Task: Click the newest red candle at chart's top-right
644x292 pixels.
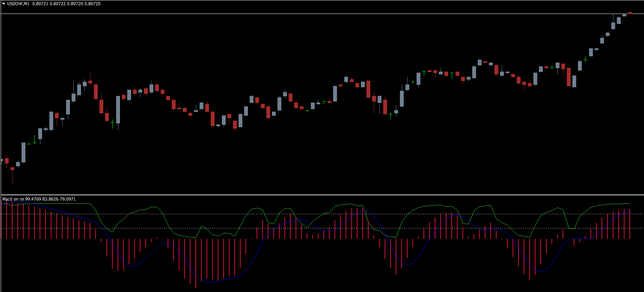Action: 630,13
